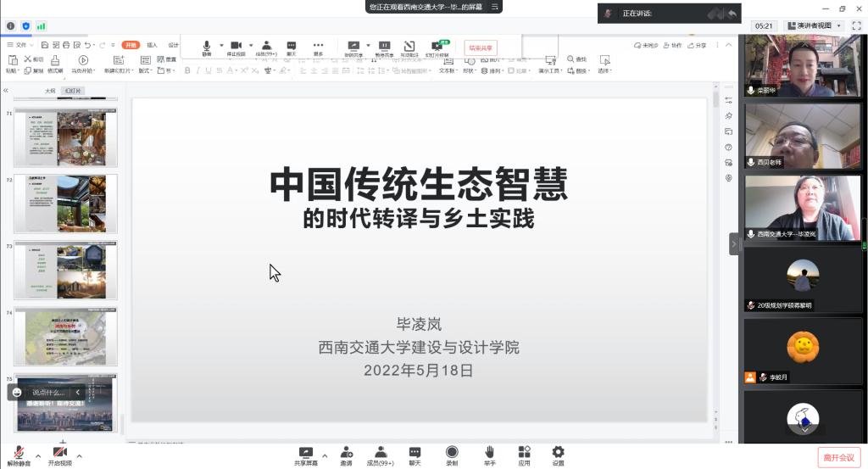
Task: Open 共享屏幕 screen sharing
Action: click(x=305, y=455)
